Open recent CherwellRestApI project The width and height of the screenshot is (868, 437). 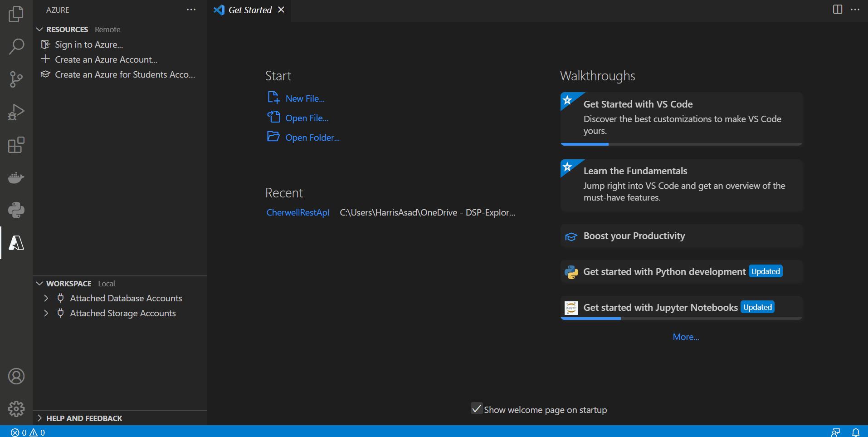[x=298, y=212]
